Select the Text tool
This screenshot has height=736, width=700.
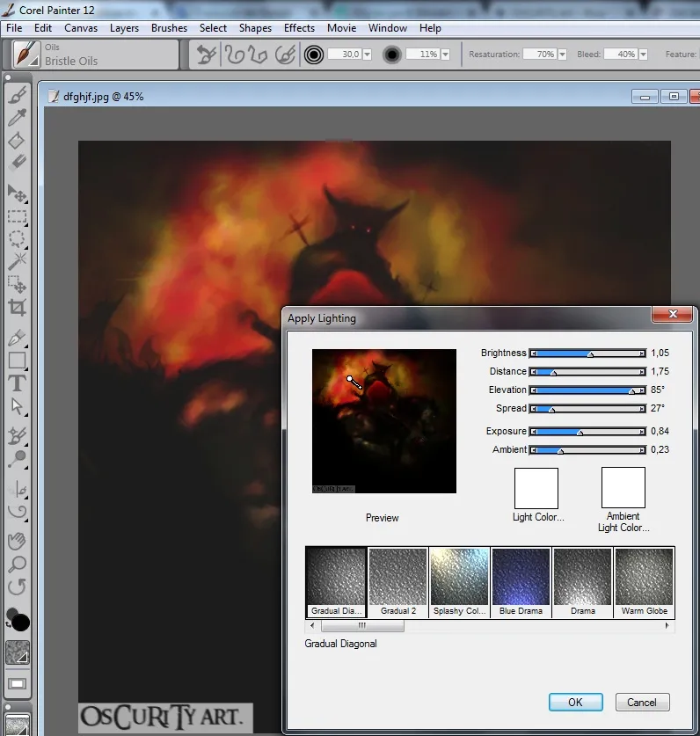17,383
